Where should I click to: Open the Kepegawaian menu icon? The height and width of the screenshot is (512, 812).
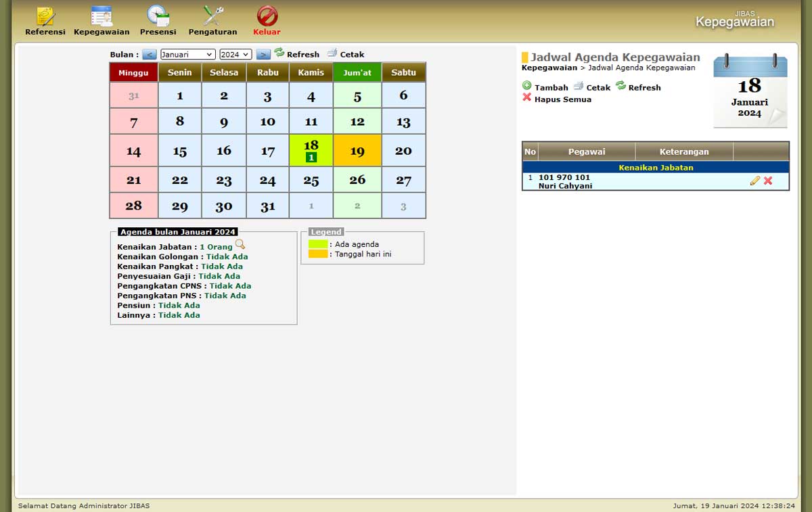[x=101, y=16]
